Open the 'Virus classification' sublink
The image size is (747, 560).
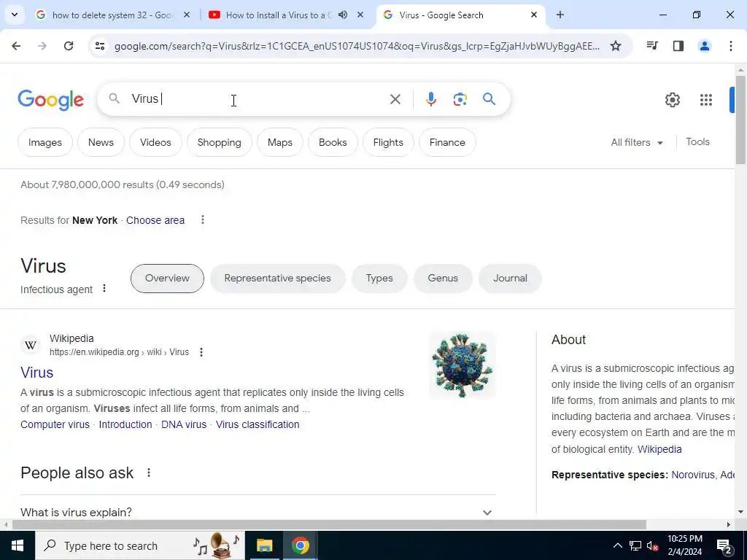click(x=258, y=424)
